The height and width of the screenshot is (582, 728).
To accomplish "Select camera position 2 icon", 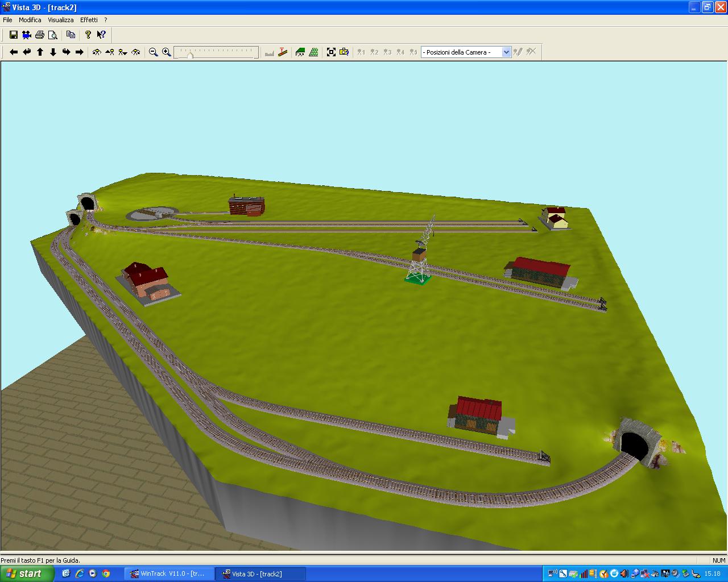I will pos(374,52).
